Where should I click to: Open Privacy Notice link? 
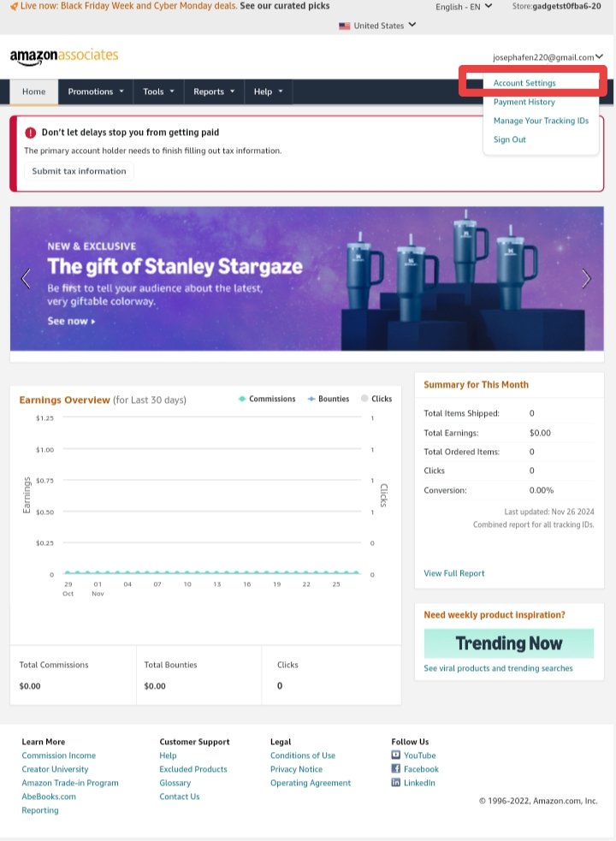(x=296, y=769)
